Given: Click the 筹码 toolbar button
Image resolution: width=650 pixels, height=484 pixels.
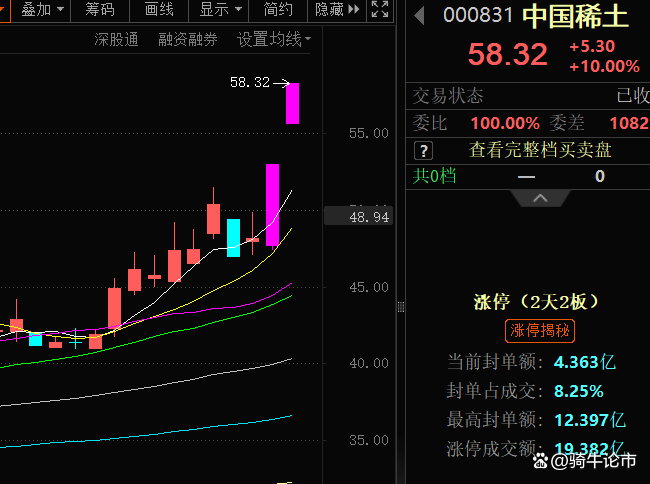Looking at the screenshot, I should click(100, 9).
